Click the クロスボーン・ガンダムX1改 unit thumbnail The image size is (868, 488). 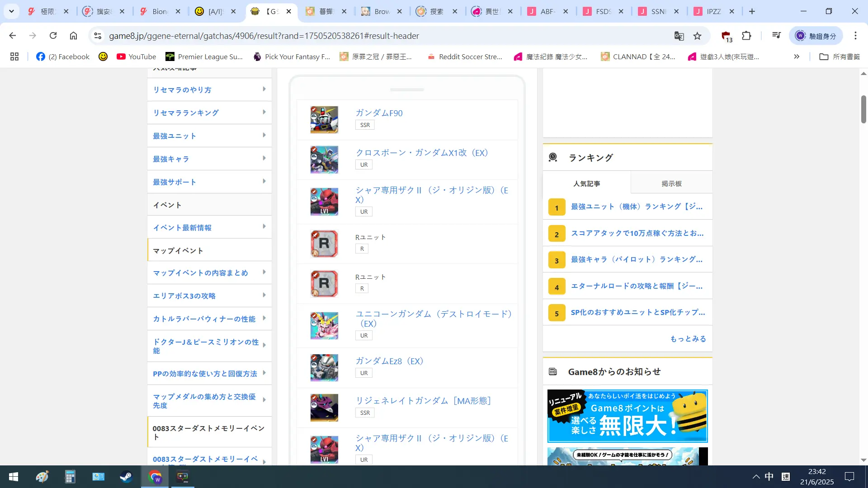(324, 160)
